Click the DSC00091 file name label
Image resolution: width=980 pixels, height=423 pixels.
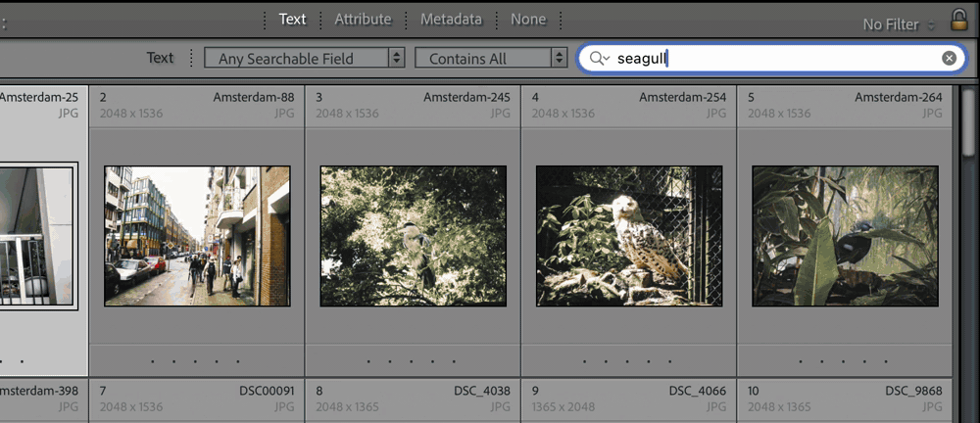(267, 391)
